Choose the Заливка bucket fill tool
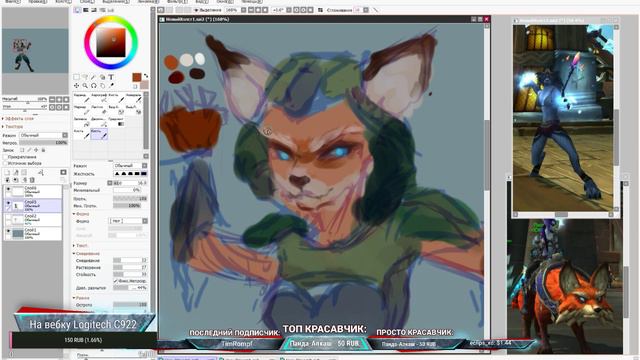The image size is (640, 360). click(x=81, y=122)
